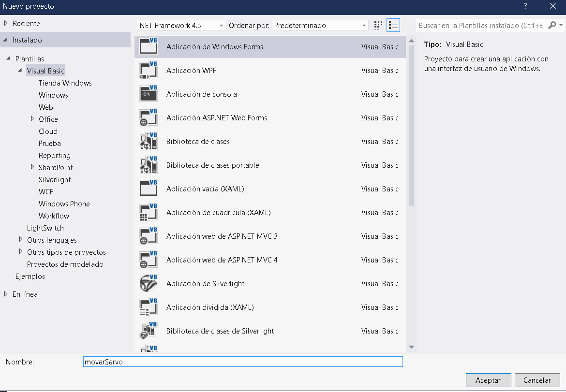Select the Workflow template category
Screen dimensions: 566x392
[54, 216]
